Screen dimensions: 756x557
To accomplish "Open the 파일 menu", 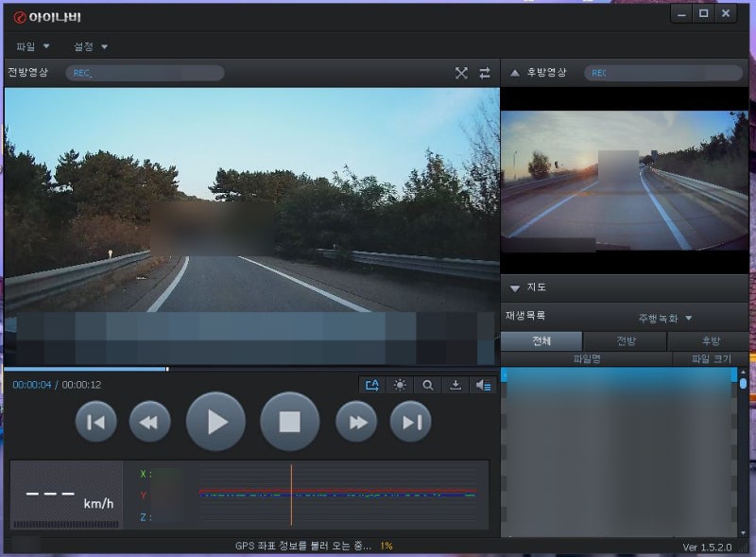I will click(33, 46).
